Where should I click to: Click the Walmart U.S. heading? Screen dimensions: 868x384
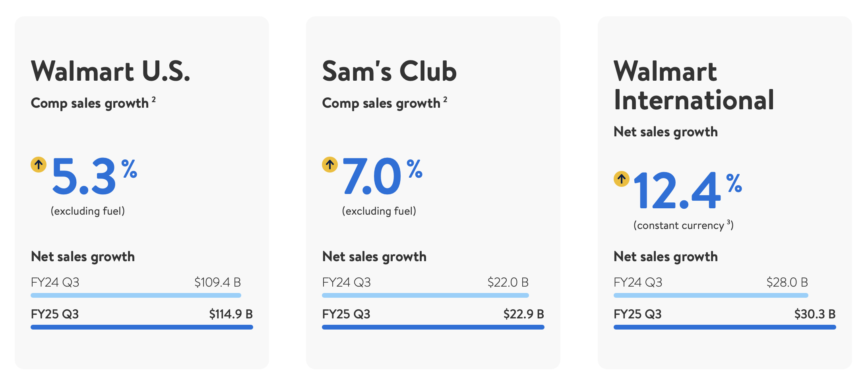pyautogui.click(x=110, y=72)
